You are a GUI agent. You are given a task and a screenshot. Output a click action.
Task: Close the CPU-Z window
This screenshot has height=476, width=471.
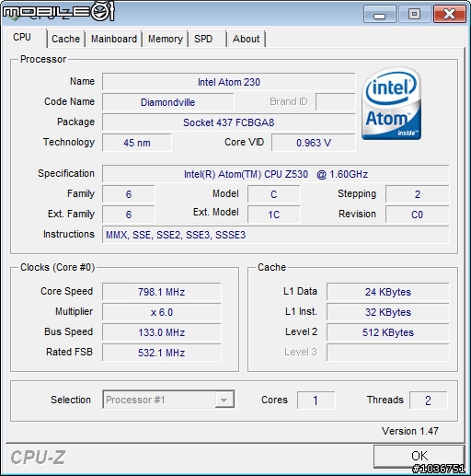coord(449,14)
